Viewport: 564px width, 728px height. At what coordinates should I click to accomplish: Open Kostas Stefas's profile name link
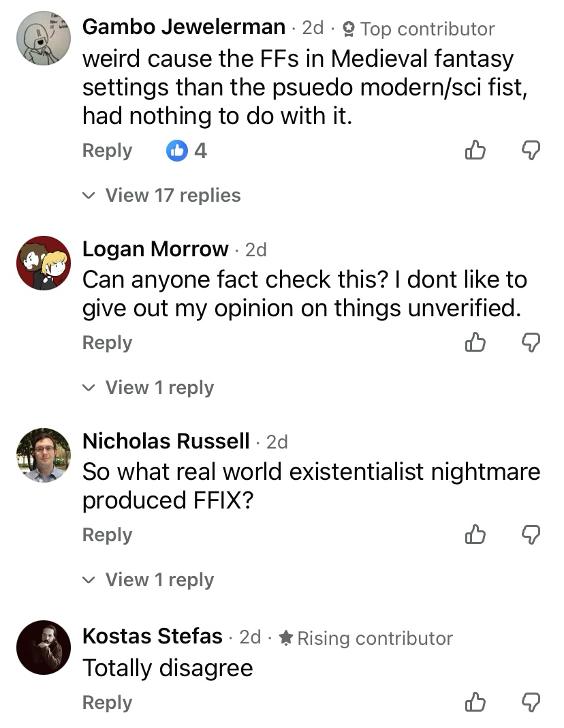153,637
